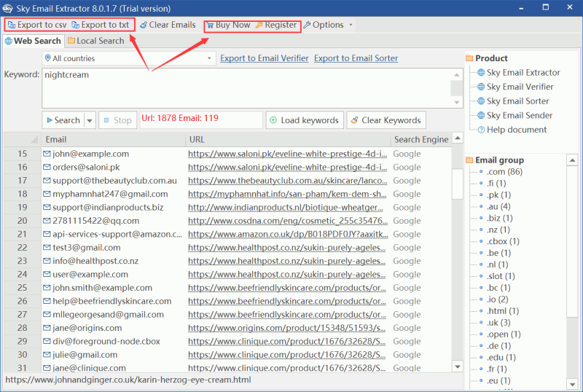Open Sky Email Verifier from Product panel

520,87
